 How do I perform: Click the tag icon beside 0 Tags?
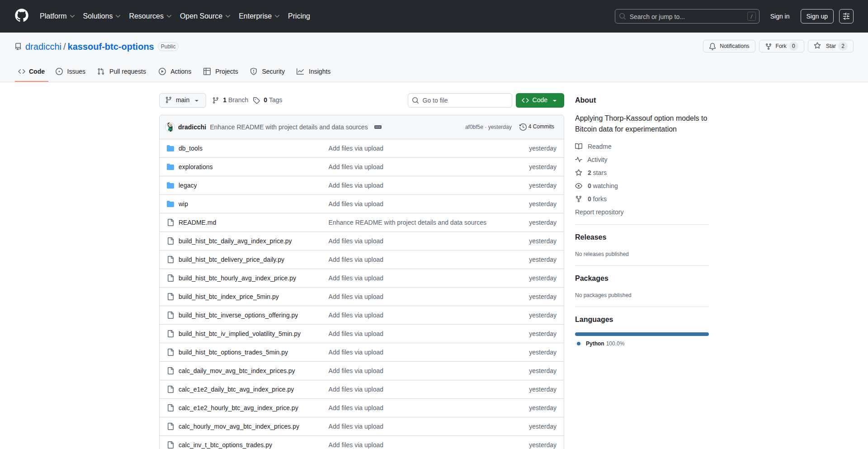(256, 100)
